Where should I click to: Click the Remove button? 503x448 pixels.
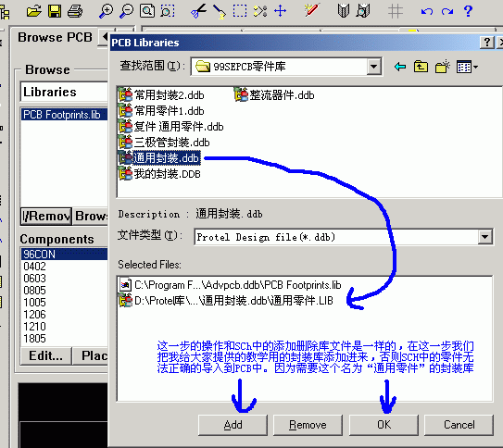pyautogui.click(x=308, y=425)
